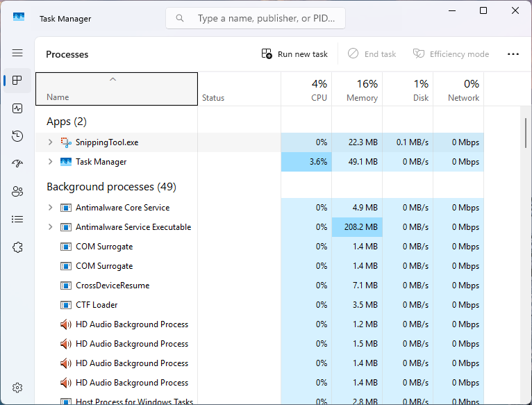This screenshot has height=405, width=532.
Task: Expand the Task Manager process entry
Action: click(50, 162)
